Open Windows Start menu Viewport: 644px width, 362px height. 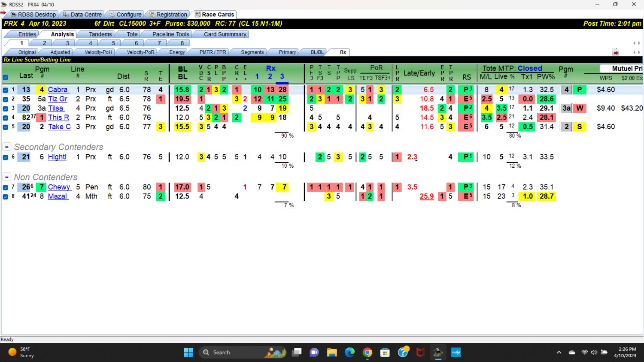click(188, 353)
